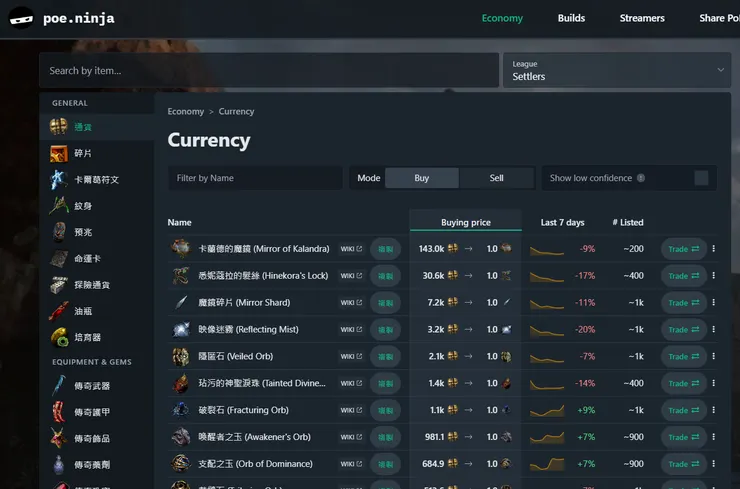Click the Economy breadcrumb link
Viewport: 740px width, 489px height.
tap(185, 111)
